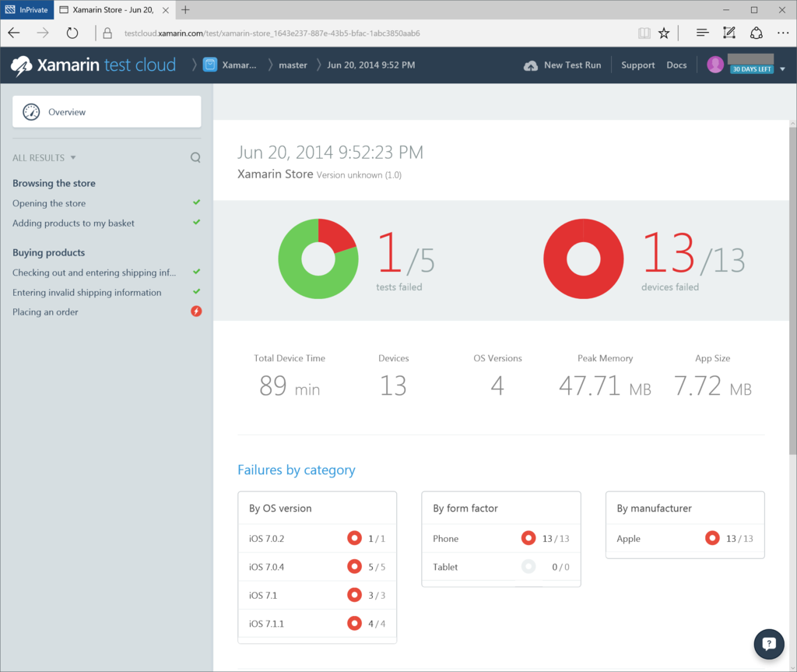Click the share notifications bell icon
The image size is (797, 672).
(x=757, y=33)
